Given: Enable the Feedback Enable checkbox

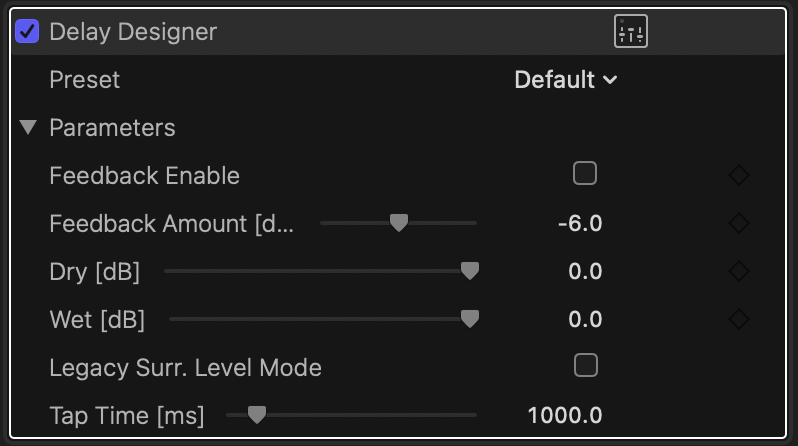Looking at the screenshot, I should click(x=585, y=173).
